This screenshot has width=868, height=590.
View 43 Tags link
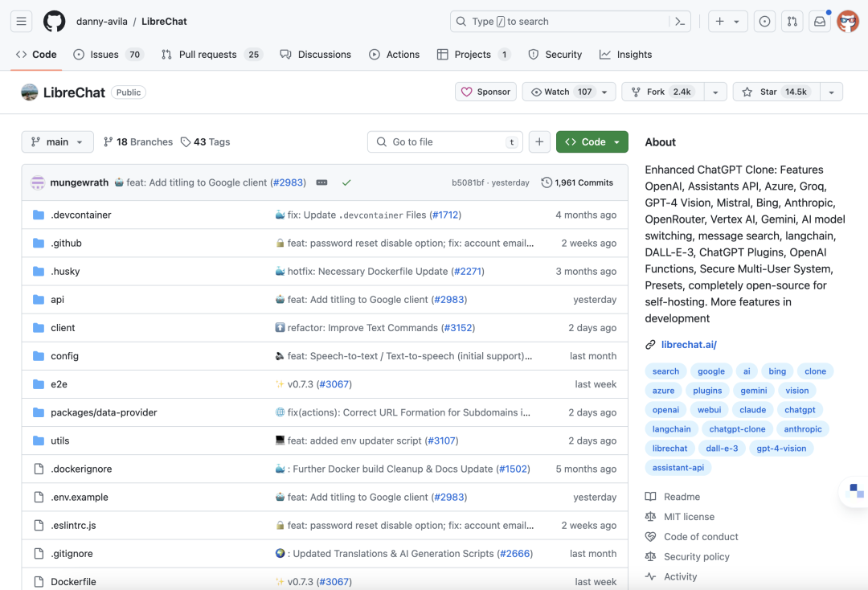coord(206,141)
